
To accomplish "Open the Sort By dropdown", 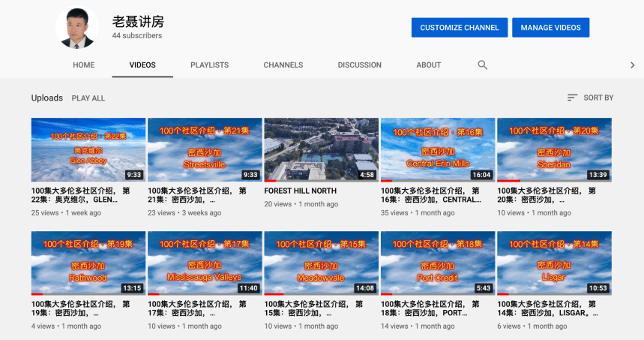I will tap(590, 98).
